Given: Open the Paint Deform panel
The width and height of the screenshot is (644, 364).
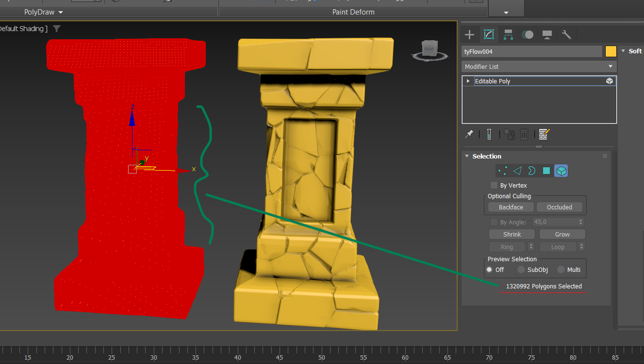Looking at the screenshot, I should pos(353,12).
